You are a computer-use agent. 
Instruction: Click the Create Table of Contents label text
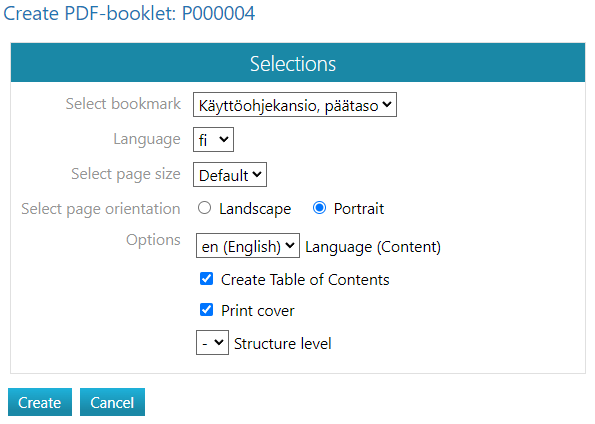(x=305, y=280)
